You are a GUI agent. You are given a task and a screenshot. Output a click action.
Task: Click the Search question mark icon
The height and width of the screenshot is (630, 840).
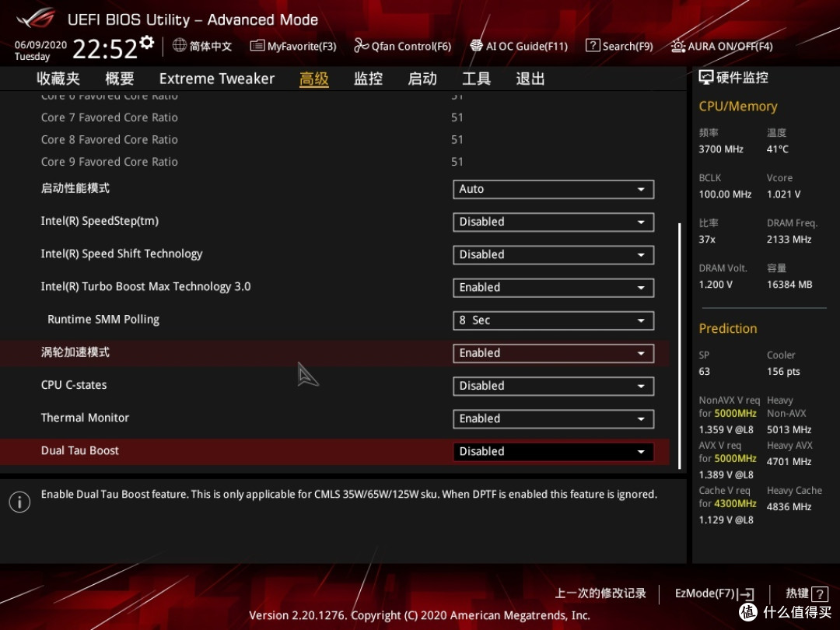pos(593,46)
